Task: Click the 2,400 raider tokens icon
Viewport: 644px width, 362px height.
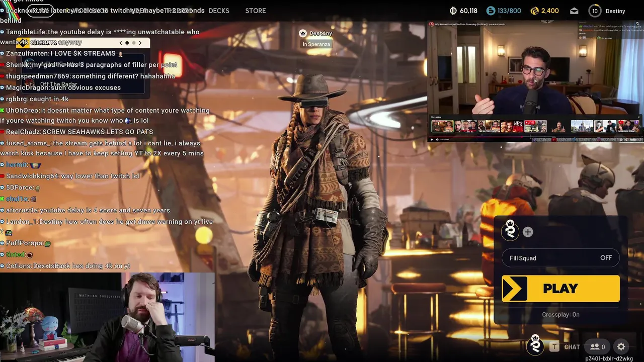Action: coord(535,11)
